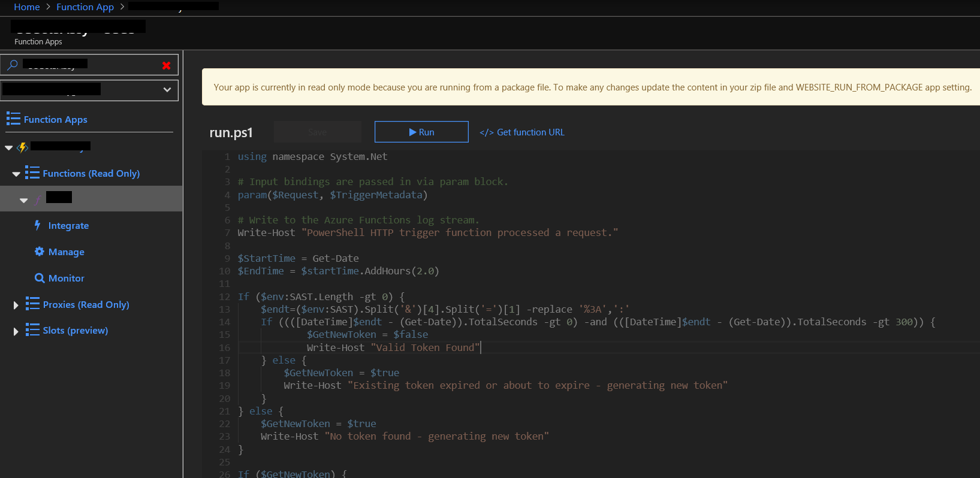The height and width of the screenshot is (478, 980).
Task: Click the Manage gear icon
Action: pos(39,252)
